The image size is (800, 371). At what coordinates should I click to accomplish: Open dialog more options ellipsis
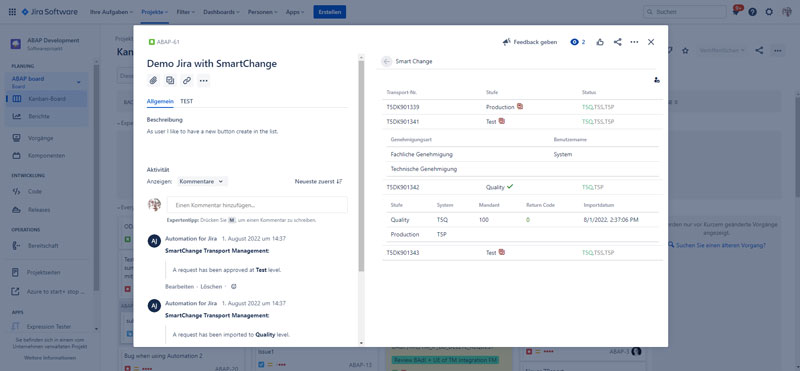pyautogui.click(x=634, y=42)
